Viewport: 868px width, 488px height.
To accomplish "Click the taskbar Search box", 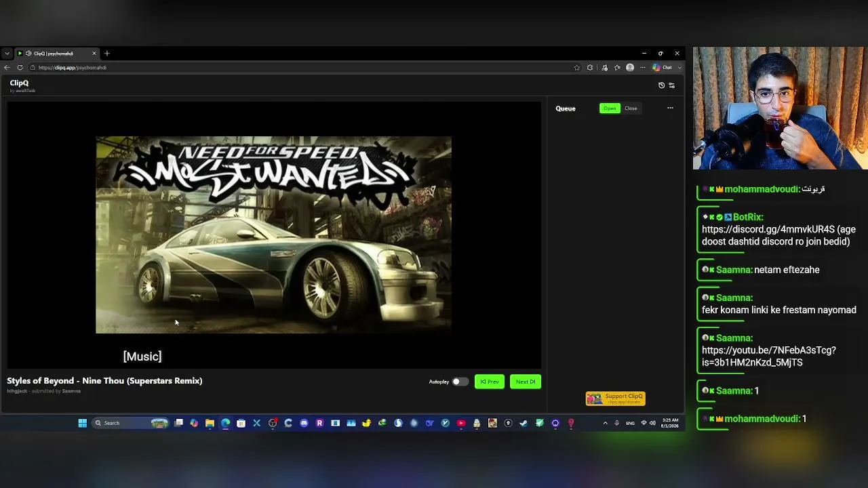I will click(131, 423).
